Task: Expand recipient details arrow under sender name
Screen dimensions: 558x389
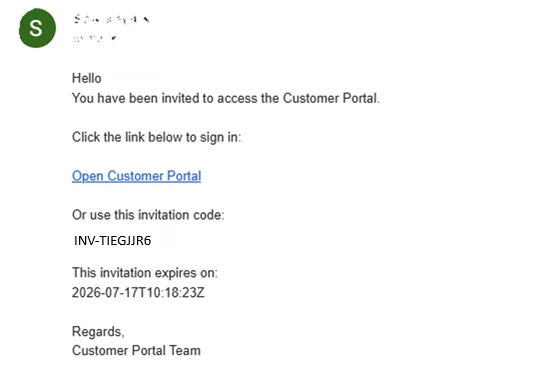Action: click(x=114, y=38)
